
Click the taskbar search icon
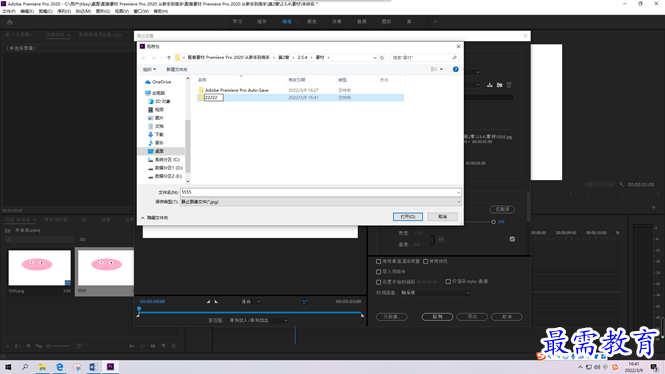[25, 367]
